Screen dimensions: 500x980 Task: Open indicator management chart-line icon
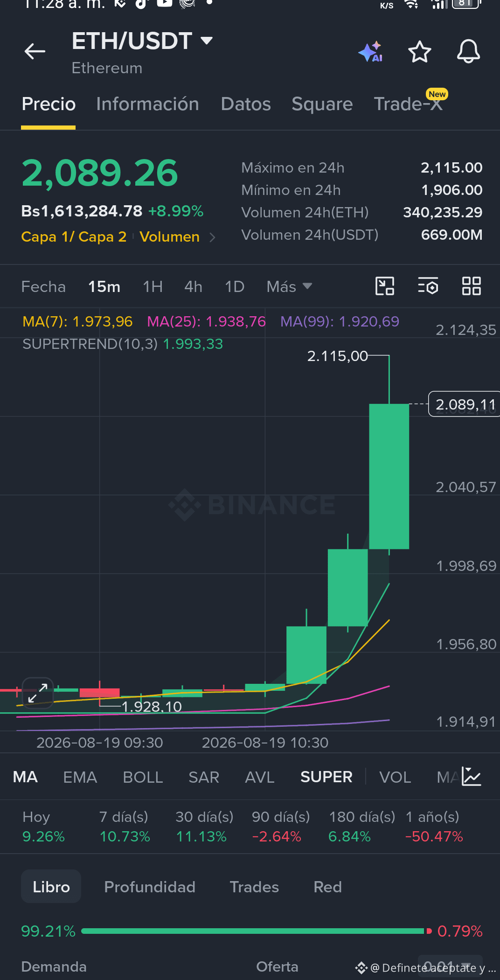(x=471, y=777)
